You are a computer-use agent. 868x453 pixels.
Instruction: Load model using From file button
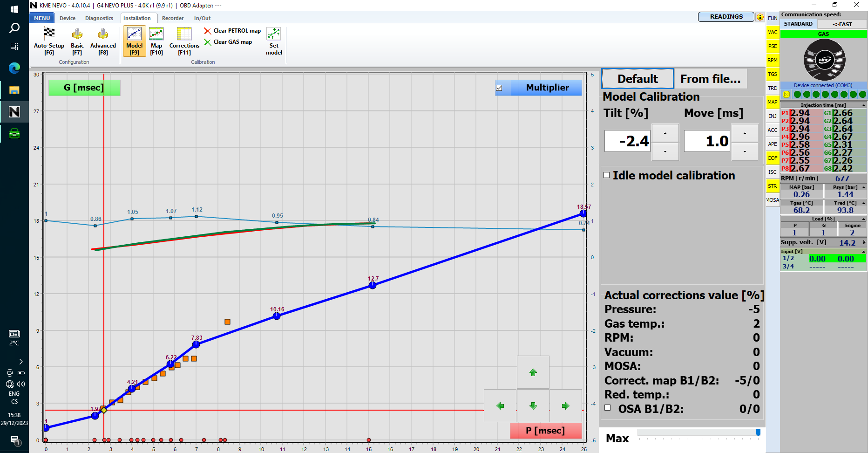coord(710,79)
